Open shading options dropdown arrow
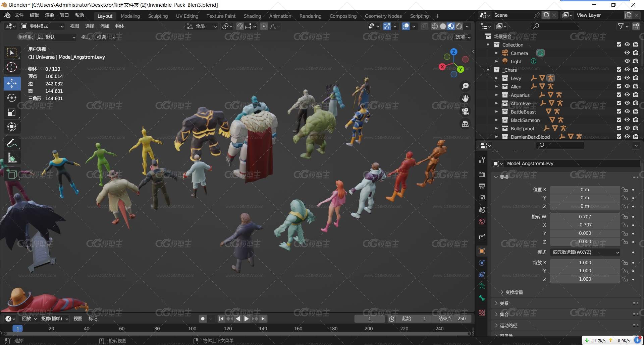644x345 pixels. [467, 26]
